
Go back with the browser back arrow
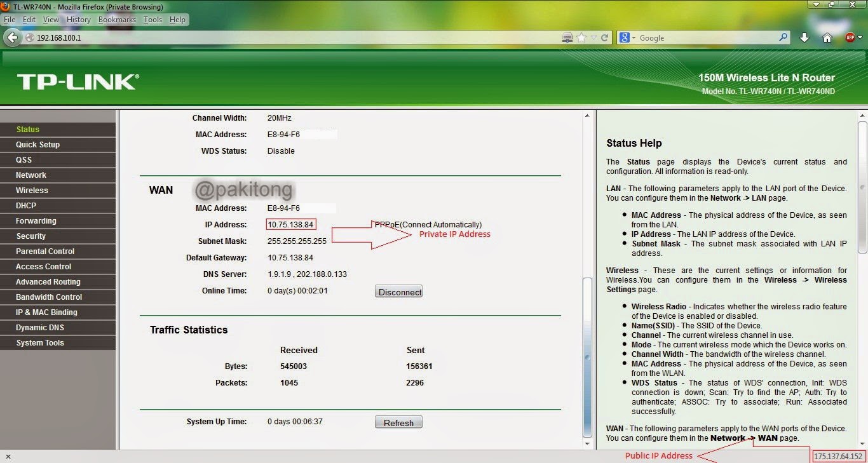tap(12, 37)
